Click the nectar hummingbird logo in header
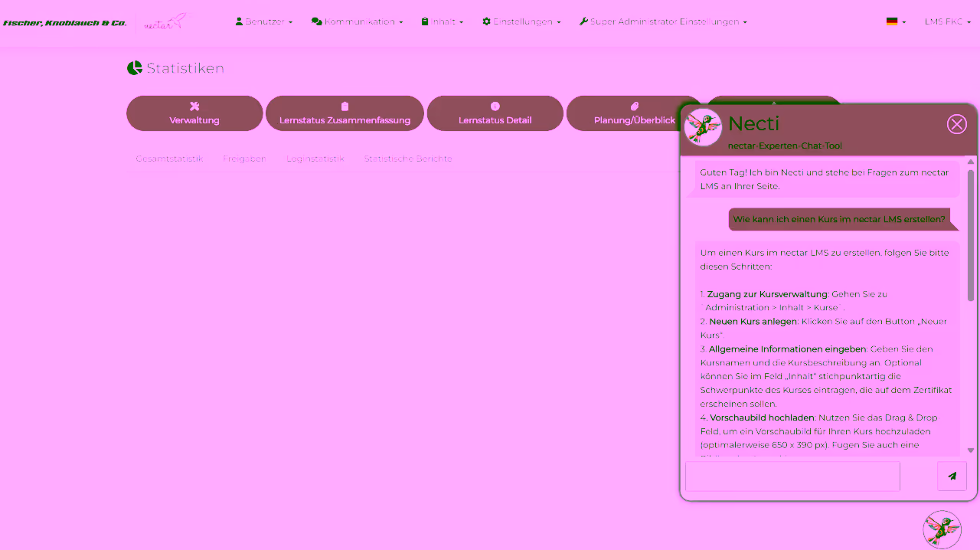Viewport: 980px width, 550px height. tap(165, 21)
